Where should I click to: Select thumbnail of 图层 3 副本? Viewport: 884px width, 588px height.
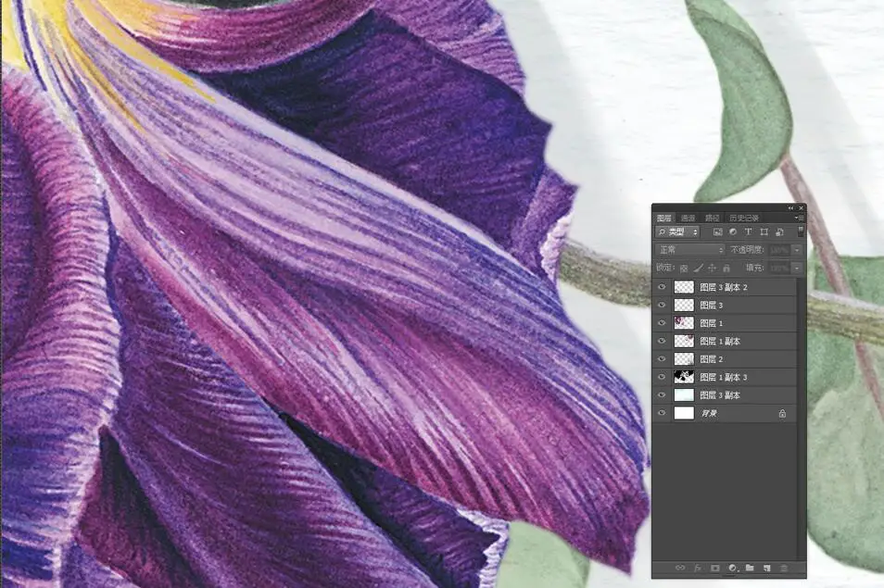[684, 395]
